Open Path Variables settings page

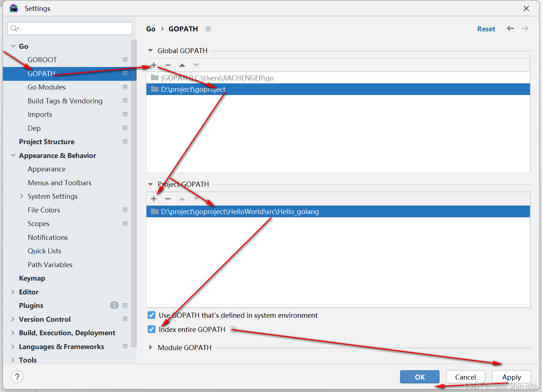tap(50, 265)
